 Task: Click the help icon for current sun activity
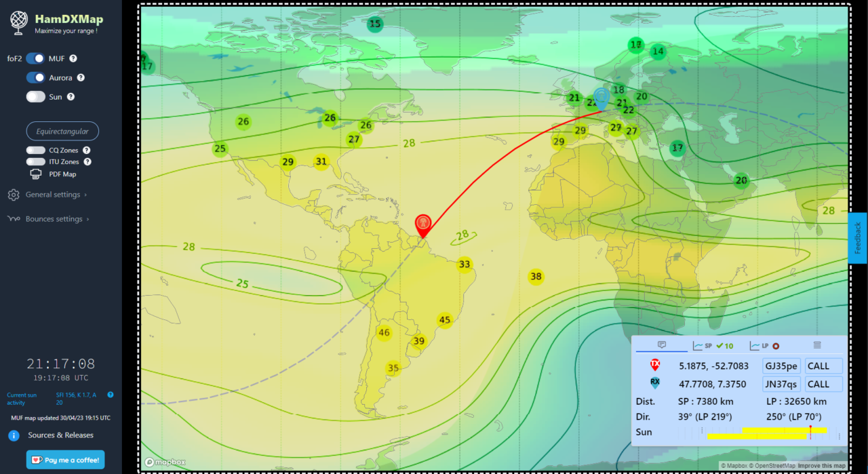111,395
